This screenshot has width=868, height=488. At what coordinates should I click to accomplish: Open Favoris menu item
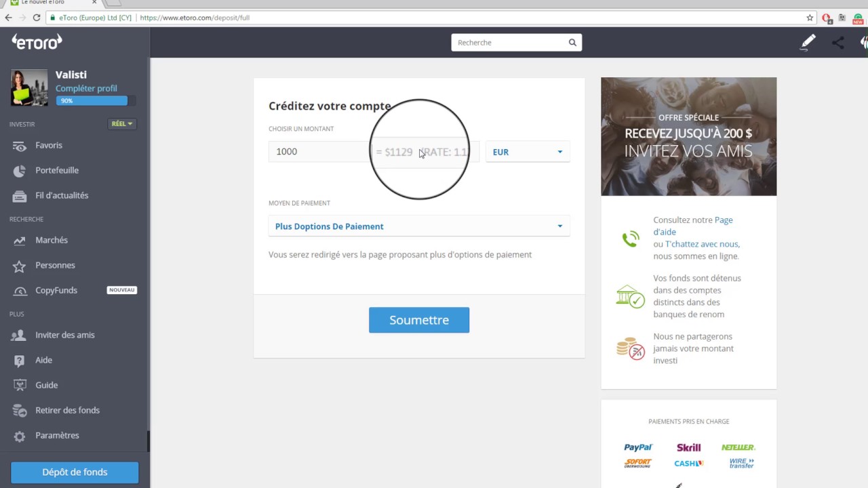point(49,145)
